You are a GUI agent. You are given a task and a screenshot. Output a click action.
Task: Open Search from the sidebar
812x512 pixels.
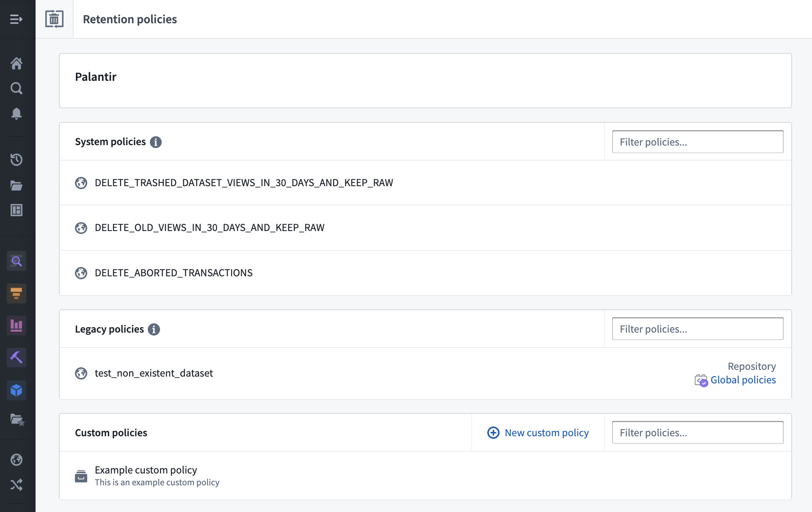tap(17, 88)
